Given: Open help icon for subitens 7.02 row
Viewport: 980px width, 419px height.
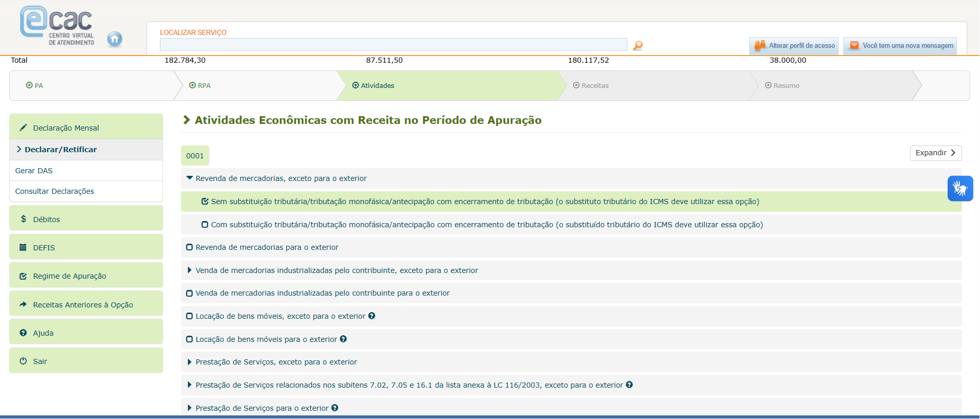Looking at the screenshot, I should pyautogui.click(x=629, y=385).
